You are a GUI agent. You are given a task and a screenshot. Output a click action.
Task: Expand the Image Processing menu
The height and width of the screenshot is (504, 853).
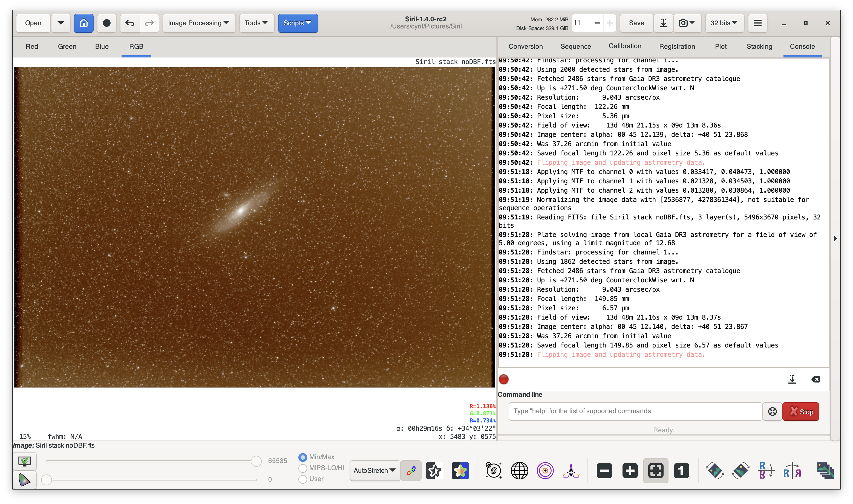(x=199, y=23)
